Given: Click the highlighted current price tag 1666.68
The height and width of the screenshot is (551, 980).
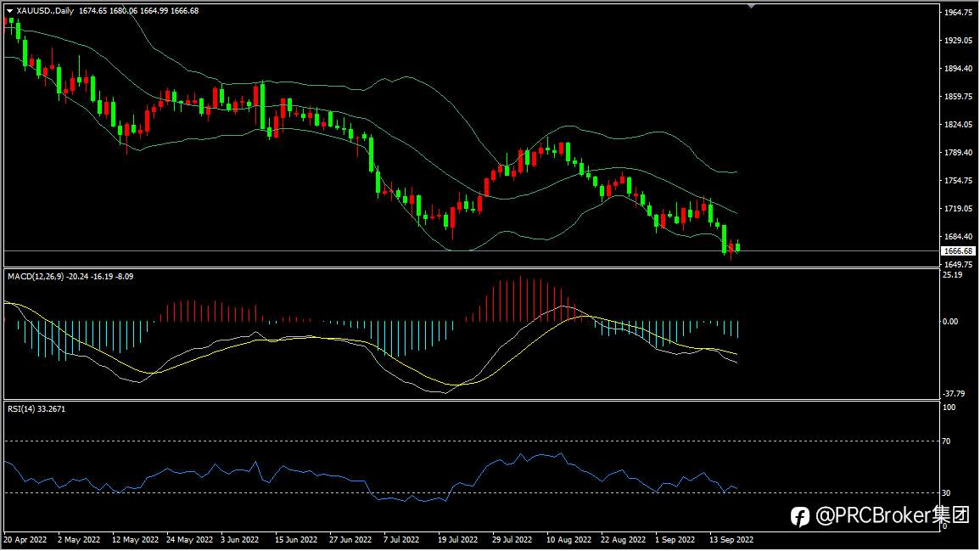Looking at the screenshot, I should tap(958, 250).
